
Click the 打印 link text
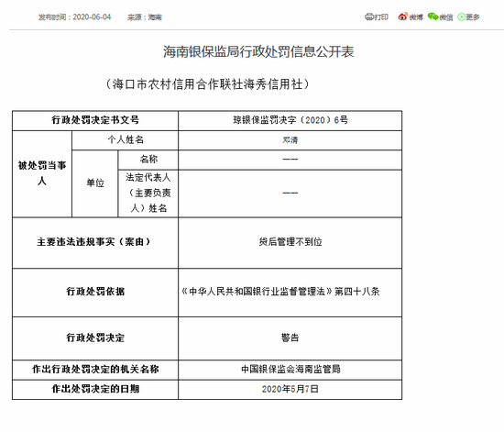coord(380,17)
